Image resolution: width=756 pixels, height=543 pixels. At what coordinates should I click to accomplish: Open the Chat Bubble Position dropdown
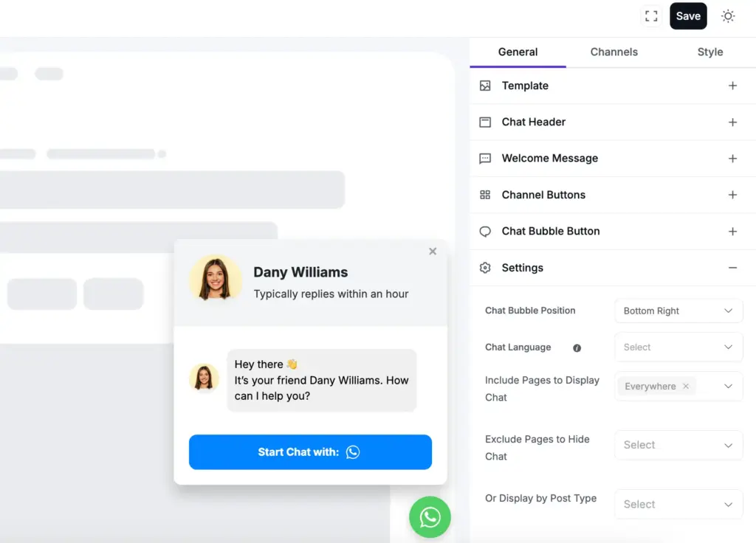[678, 311]
